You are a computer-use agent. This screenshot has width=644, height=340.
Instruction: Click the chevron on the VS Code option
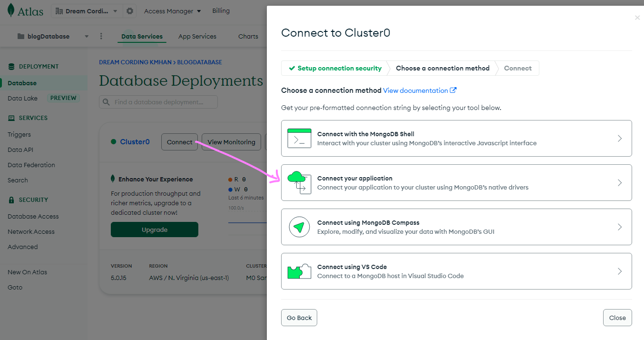620,271
